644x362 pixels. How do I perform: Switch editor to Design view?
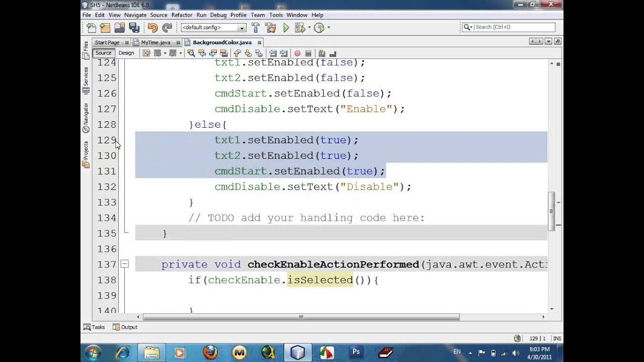[126, 53]
